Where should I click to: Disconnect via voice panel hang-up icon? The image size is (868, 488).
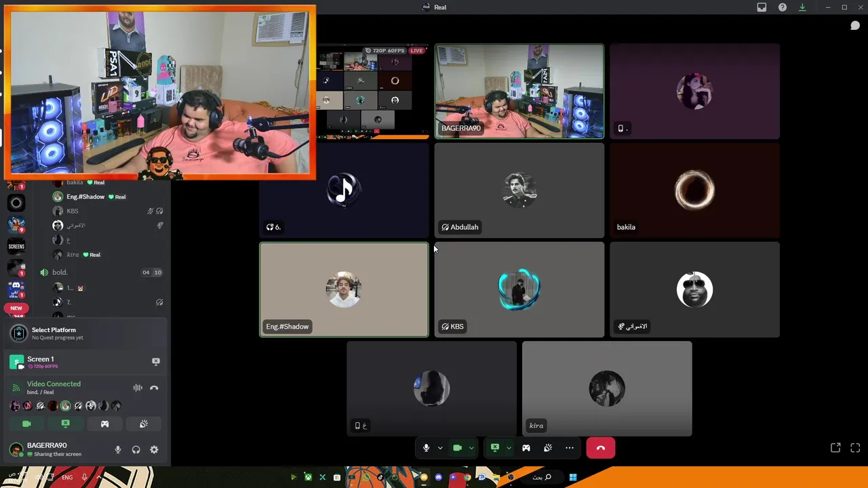154,388
